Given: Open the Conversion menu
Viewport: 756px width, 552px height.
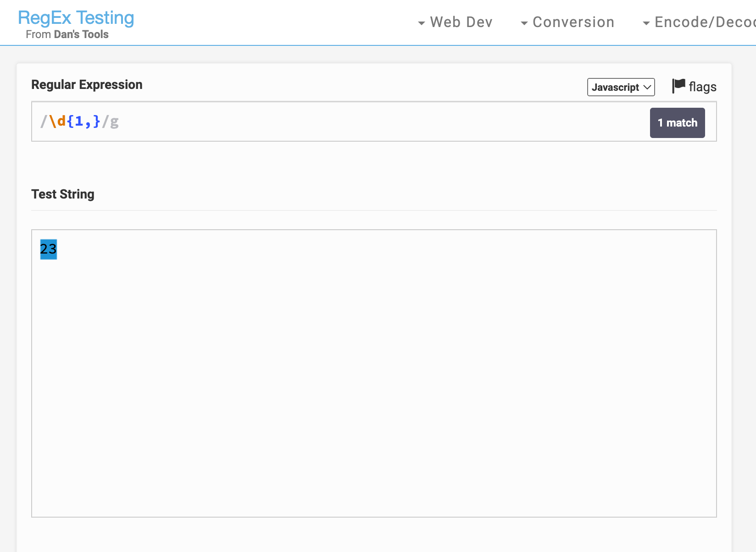Looking at the screenshot, I should pyautogui.click(x=573, y=22).
